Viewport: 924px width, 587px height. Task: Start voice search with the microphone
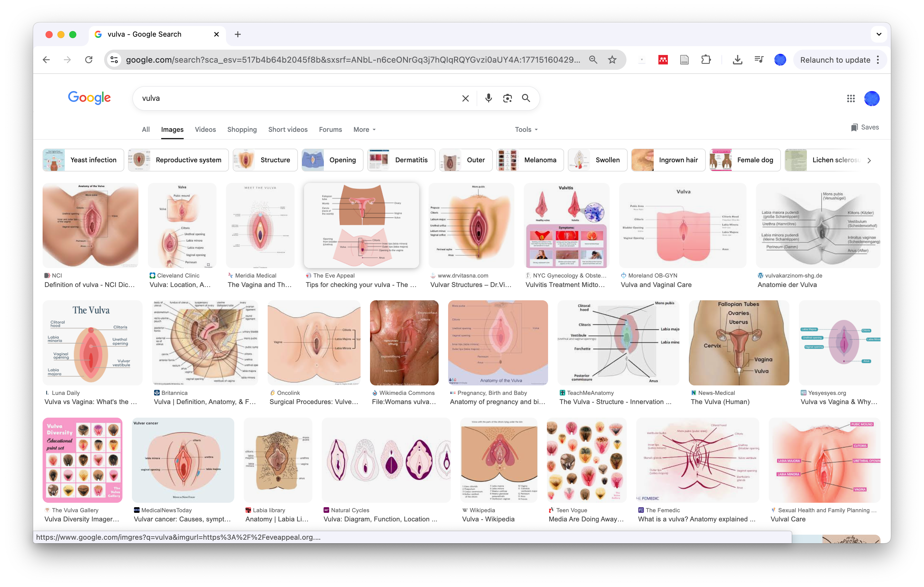488,98
